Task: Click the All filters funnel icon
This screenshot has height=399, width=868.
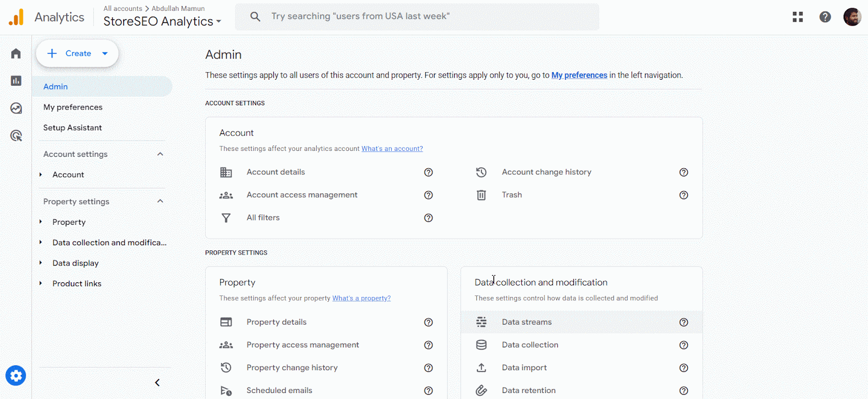Action: (226, 218)
